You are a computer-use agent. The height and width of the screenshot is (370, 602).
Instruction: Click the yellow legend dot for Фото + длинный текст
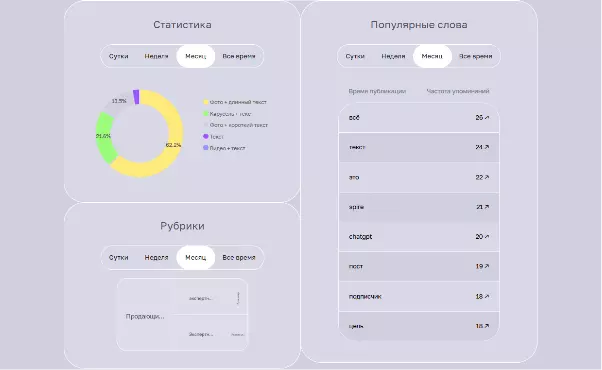click(x=206, y=102)
